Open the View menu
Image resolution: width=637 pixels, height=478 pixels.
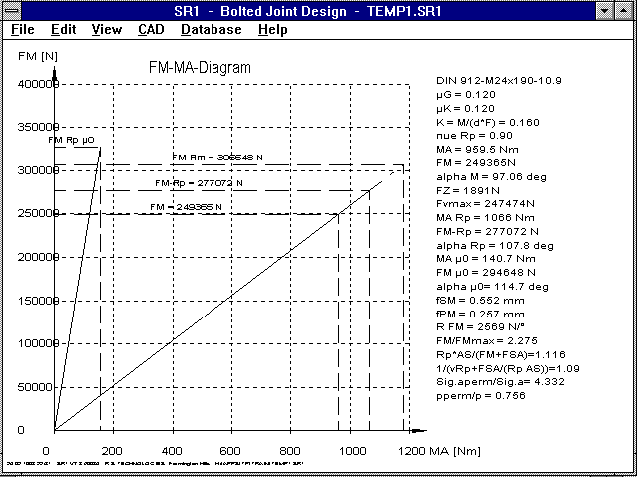tap(106, 30)
